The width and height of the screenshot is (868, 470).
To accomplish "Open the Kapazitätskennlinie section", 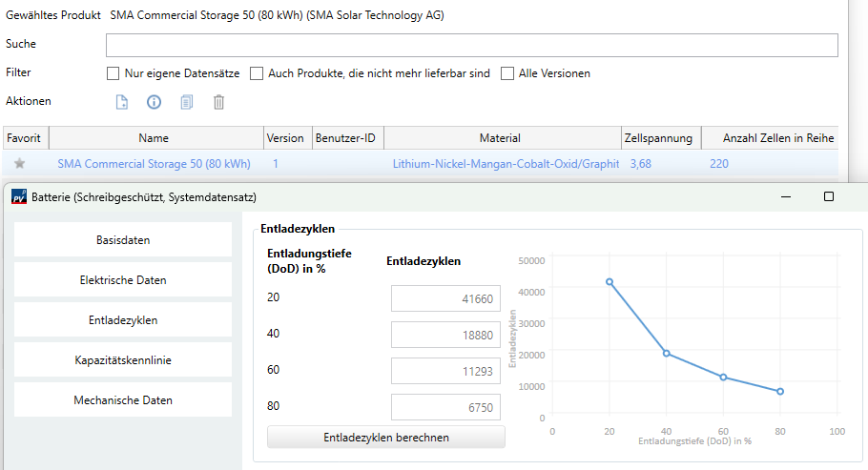I will pyautogui.click(x=123, y=360).
